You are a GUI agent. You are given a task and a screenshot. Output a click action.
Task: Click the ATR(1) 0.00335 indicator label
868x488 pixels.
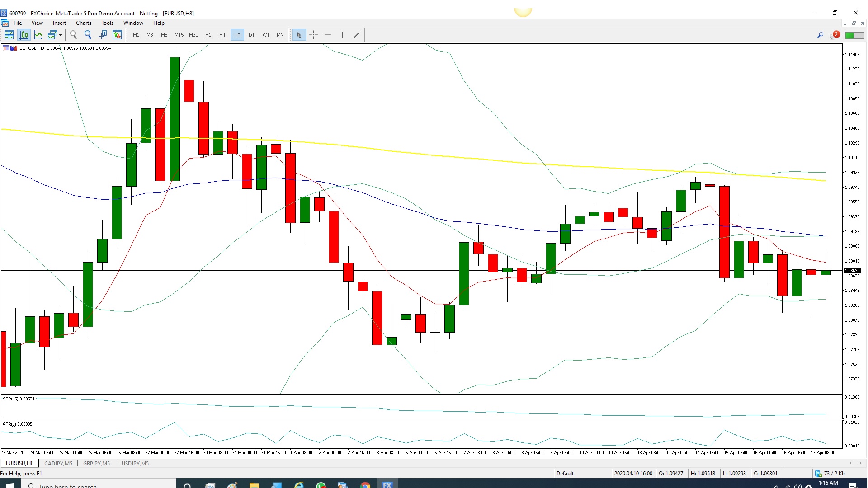point(17,424)
